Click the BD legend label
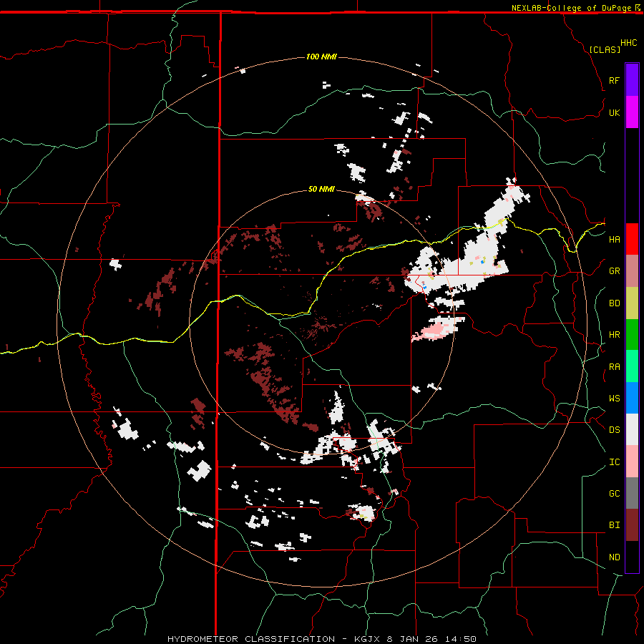This screenshot has width=644, height=644. tap(614, 303)
